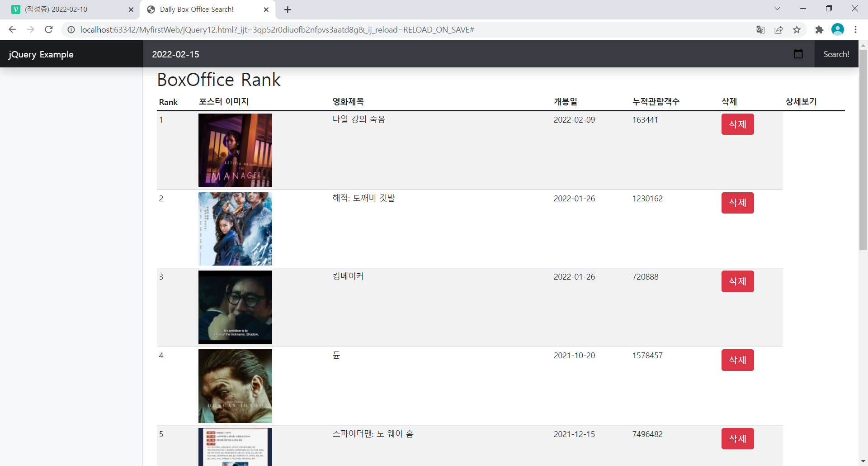Select the Daily Box Office Search! tab
868x466 pixels.
[208, 10]
